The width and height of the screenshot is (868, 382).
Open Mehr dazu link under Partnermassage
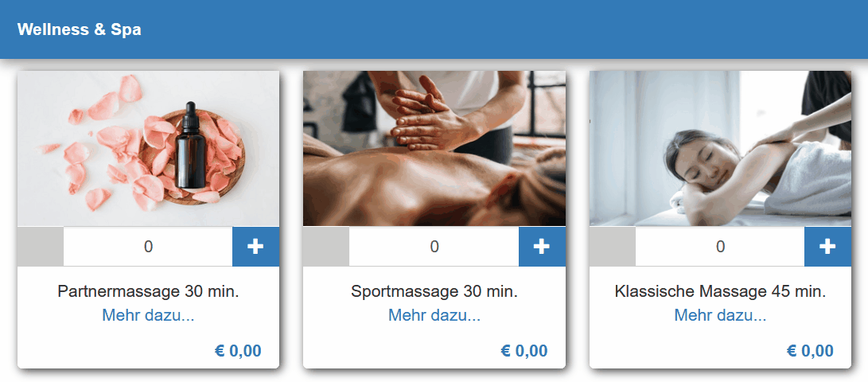coord(148,316)
